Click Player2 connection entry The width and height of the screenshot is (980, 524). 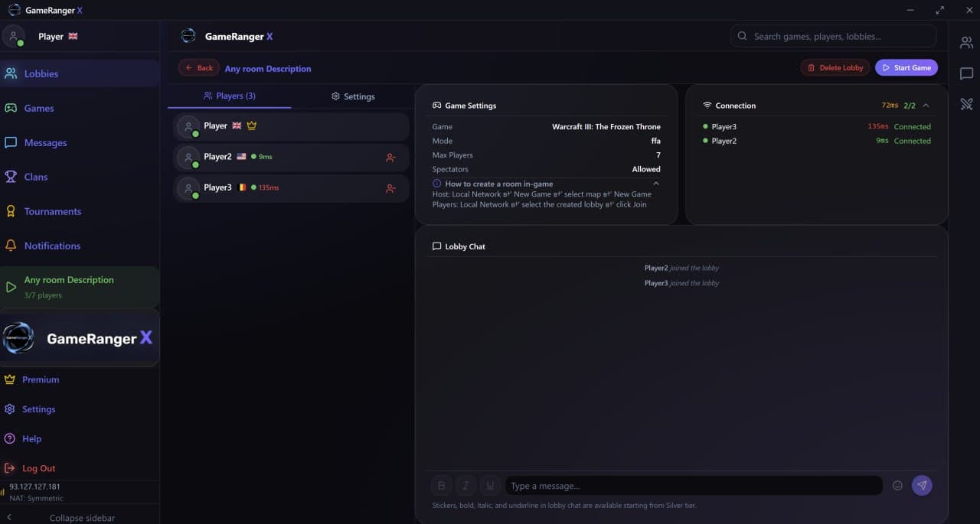click(x=817, y=141)
